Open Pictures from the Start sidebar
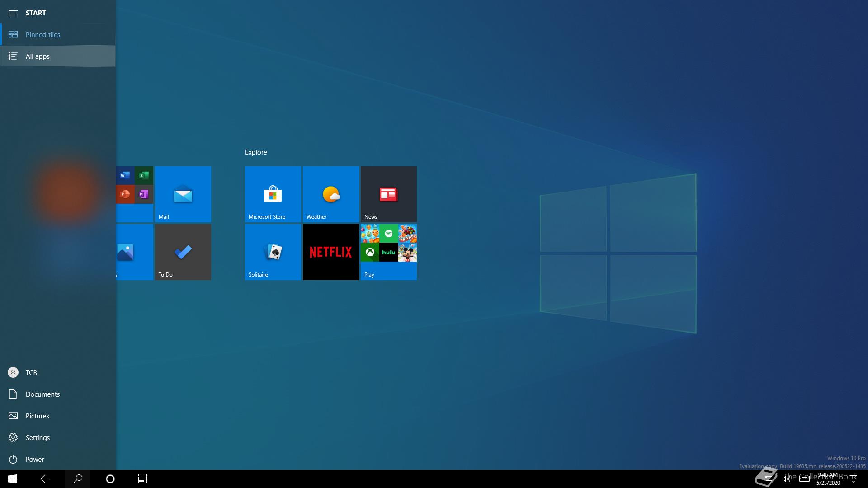This screenshot has height=488, width=868. (37, 416)
